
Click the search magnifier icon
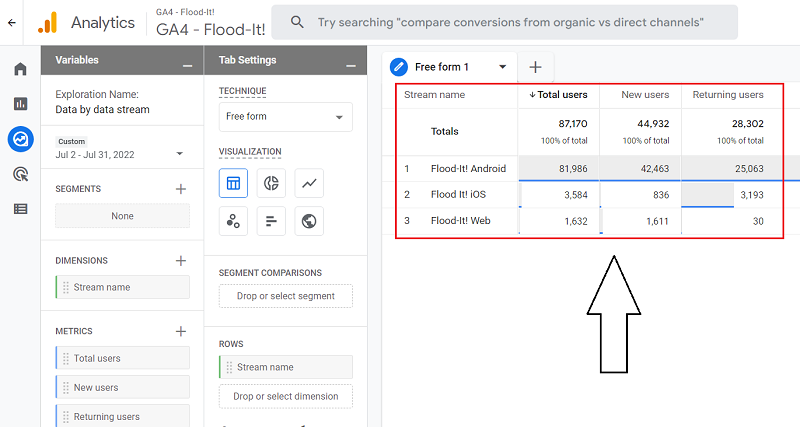point(297,22)
